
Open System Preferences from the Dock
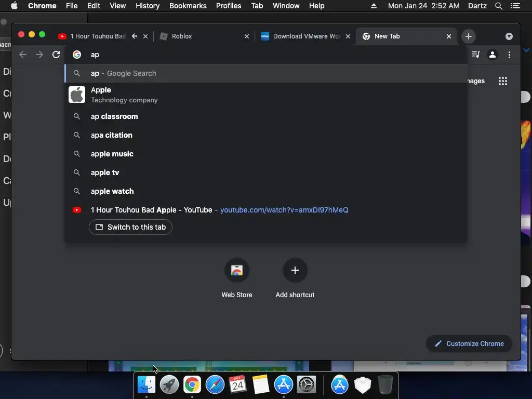pyautogui.click(x=307, y=384)
